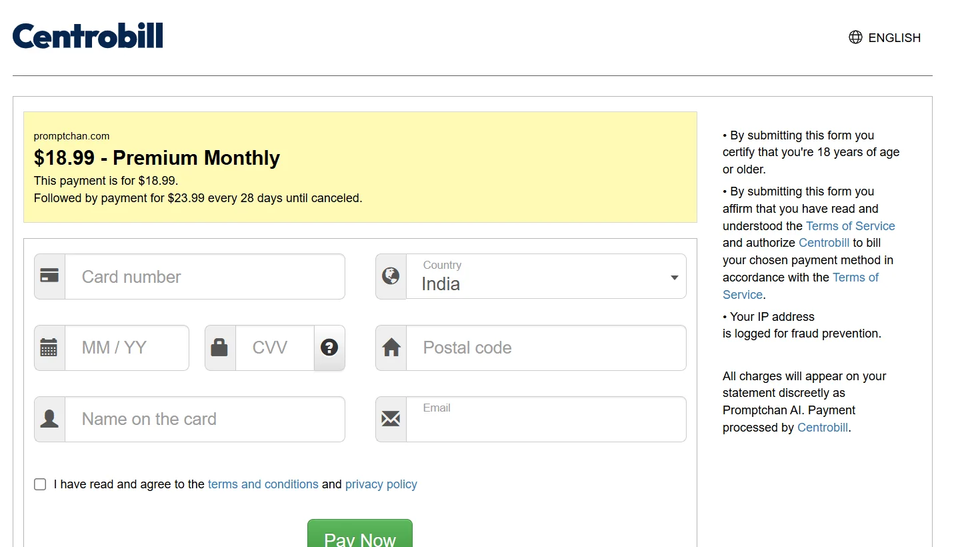Image resolution: width=980 pixels, height=547 pixels.
Task: Click the 'Followed by payment for $23.99' line
Action: coord(198,198)
